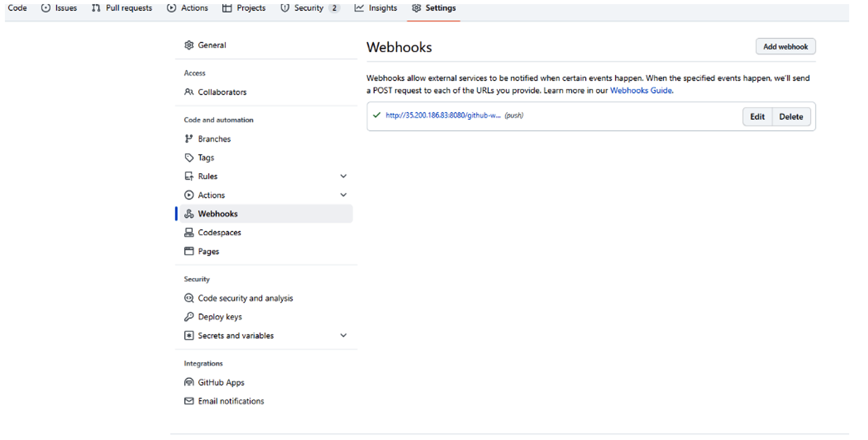Open the Insights tab

tap(375, 8)
